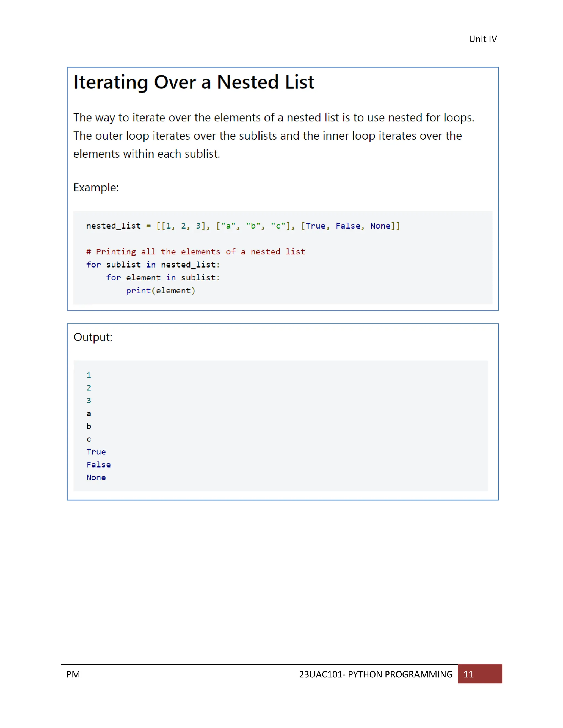Click footer '23UAC101- PYTHON PROGRAMMING'
The width and height of the screenshot is (563, 728).
[376, 674]
